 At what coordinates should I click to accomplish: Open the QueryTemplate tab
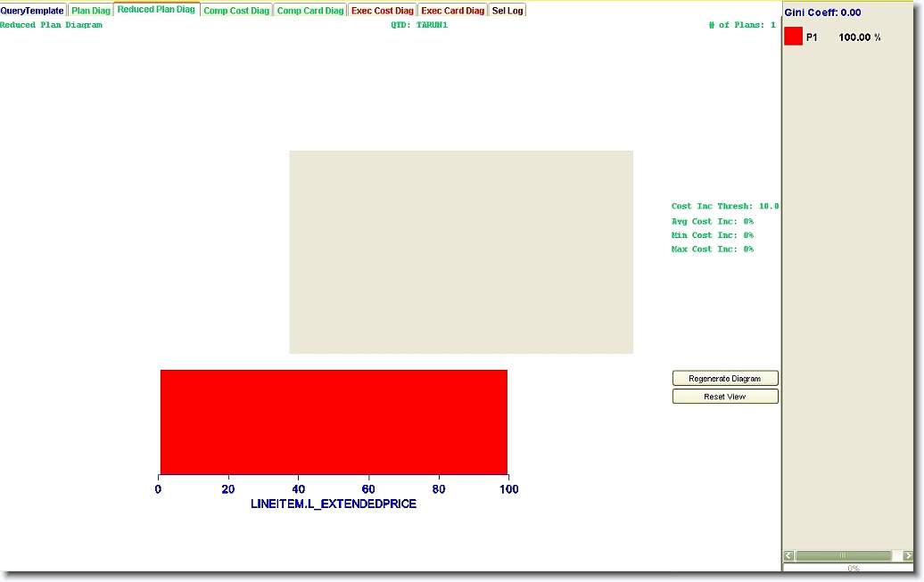[33, 11]
